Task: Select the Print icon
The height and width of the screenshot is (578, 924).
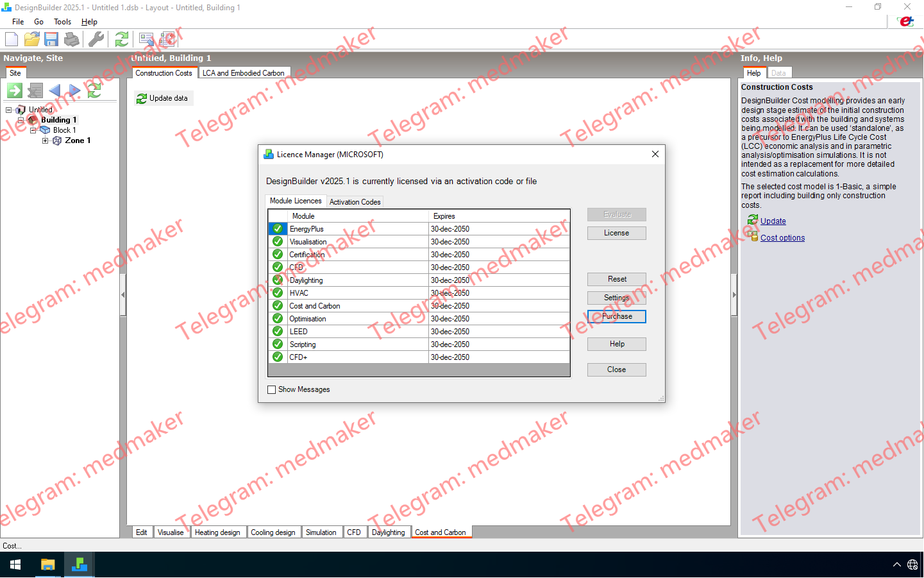Action: 72,39
